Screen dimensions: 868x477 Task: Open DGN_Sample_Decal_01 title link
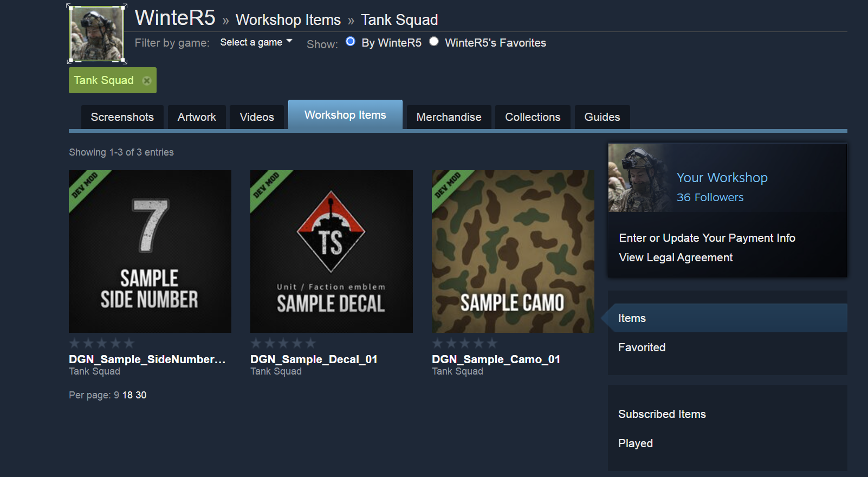[314, 359]
